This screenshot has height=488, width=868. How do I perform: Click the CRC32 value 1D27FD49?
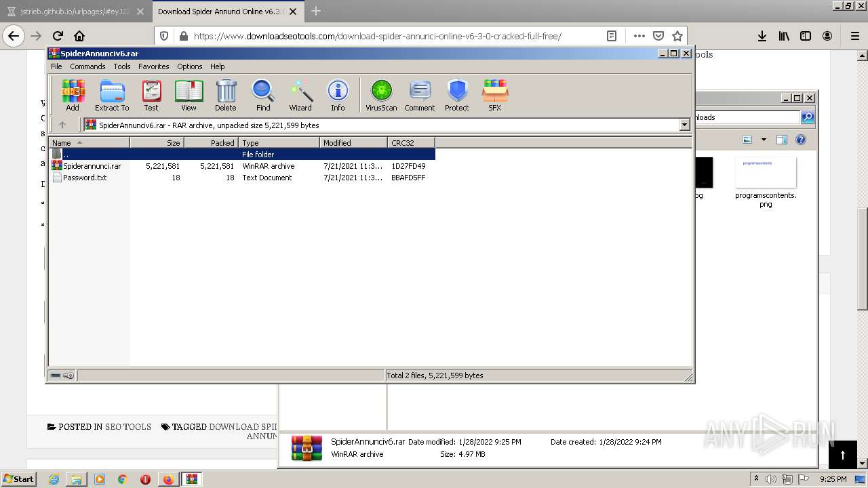(x=408, y=166)
